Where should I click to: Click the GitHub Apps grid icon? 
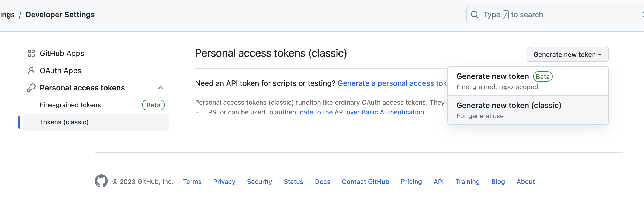point(31,53)
